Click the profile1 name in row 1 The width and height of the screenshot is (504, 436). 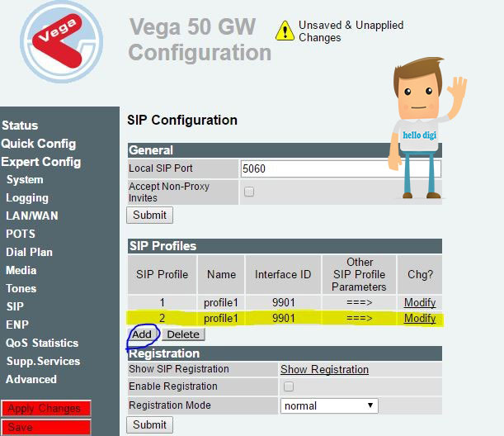tap(221, 302)
